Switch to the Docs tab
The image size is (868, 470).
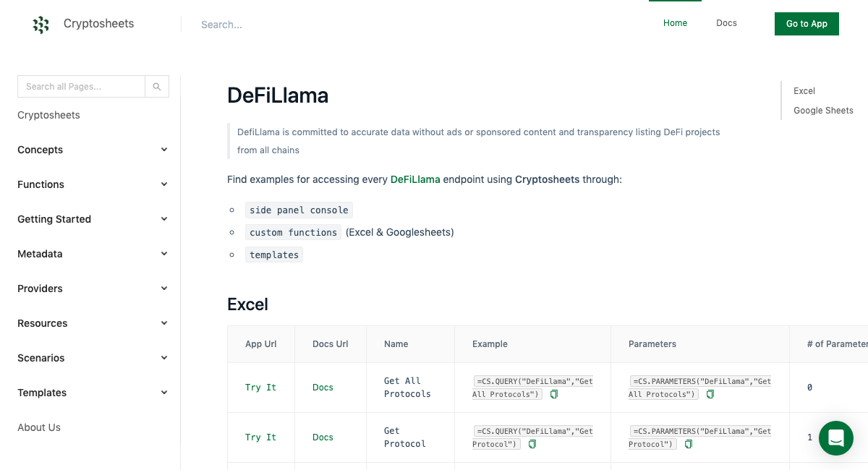(726, 22)
